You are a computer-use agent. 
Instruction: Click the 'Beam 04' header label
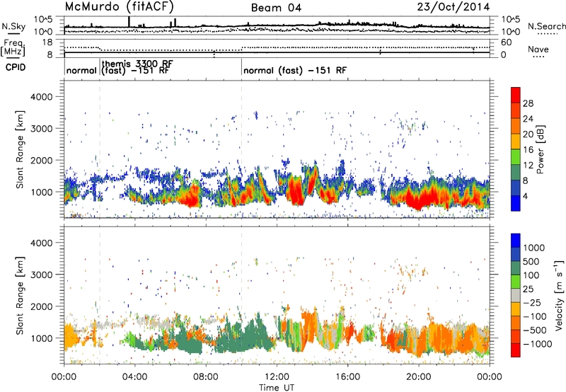click(x=276, y=8)
